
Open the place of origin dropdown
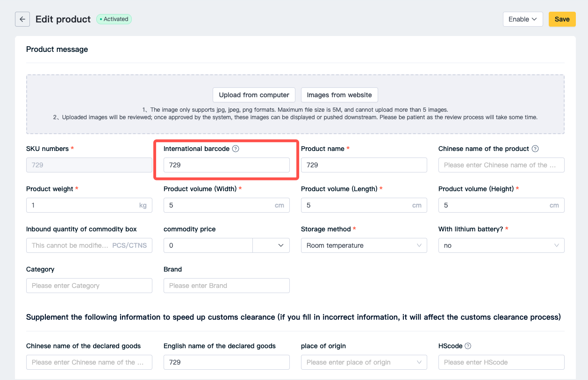[x=364, y=362]
